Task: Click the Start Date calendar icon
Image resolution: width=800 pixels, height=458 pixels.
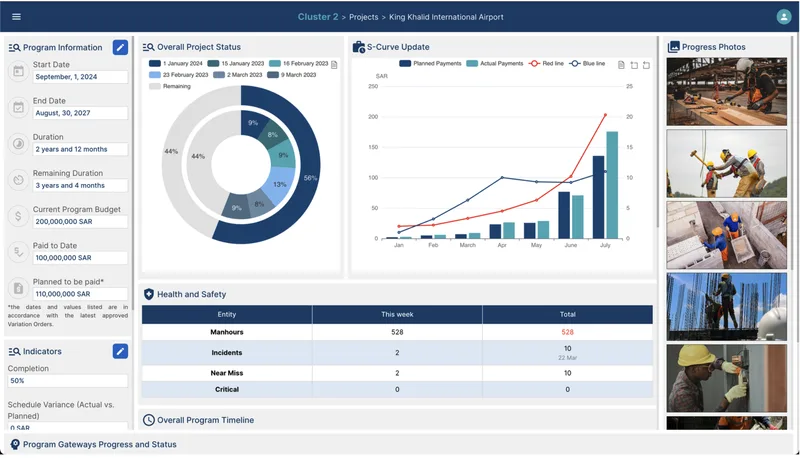Action: click(18, 71)
